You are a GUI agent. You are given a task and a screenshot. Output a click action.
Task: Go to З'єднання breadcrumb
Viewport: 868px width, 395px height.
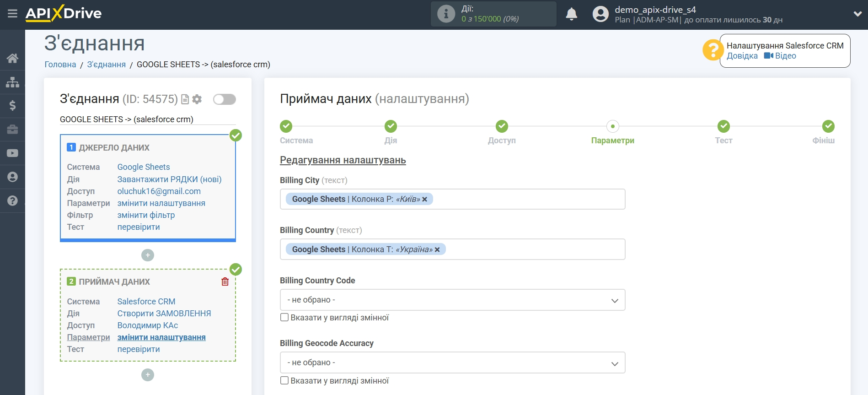106,65
